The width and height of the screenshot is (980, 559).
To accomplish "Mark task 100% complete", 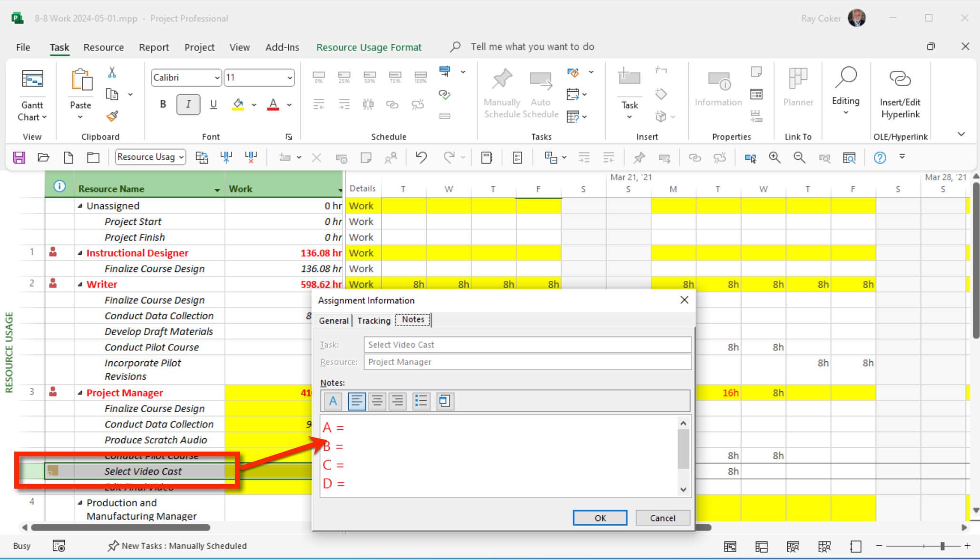I will [421, 77].
